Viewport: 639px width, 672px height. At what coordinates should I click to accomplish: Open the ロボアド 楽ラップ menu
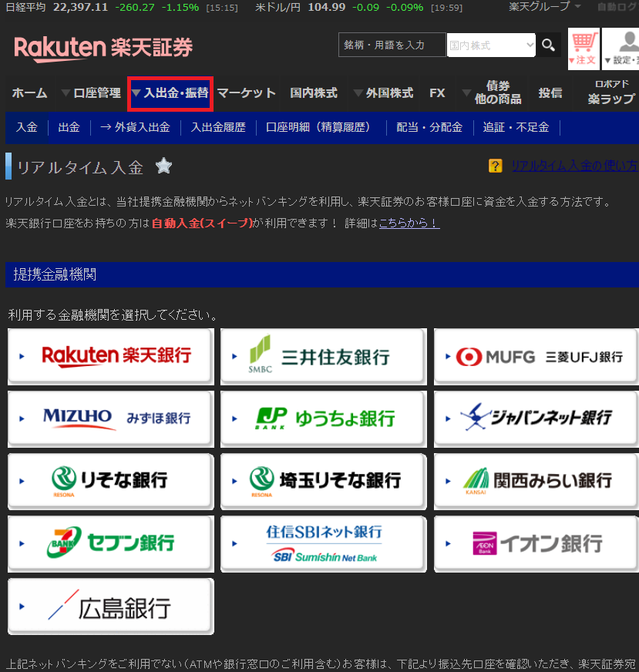(x=611, y=92)
